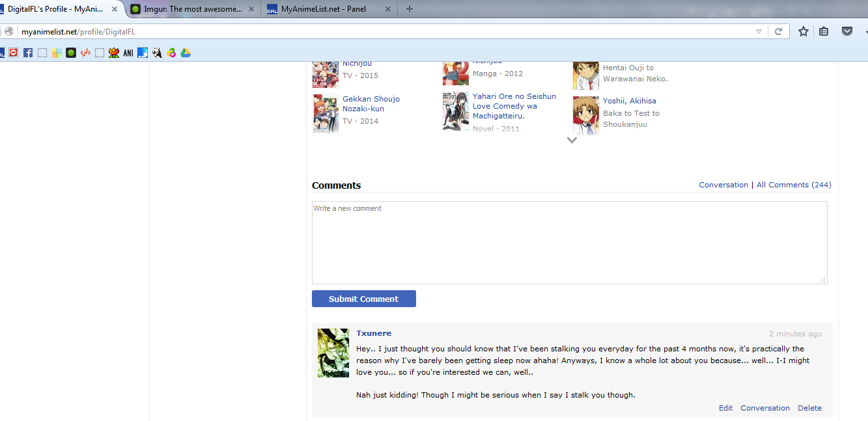Screen dimensions: 868x421
Task: Click the 'Hentai Ouji to Warawanai Neko.' text
Action: 636,73
